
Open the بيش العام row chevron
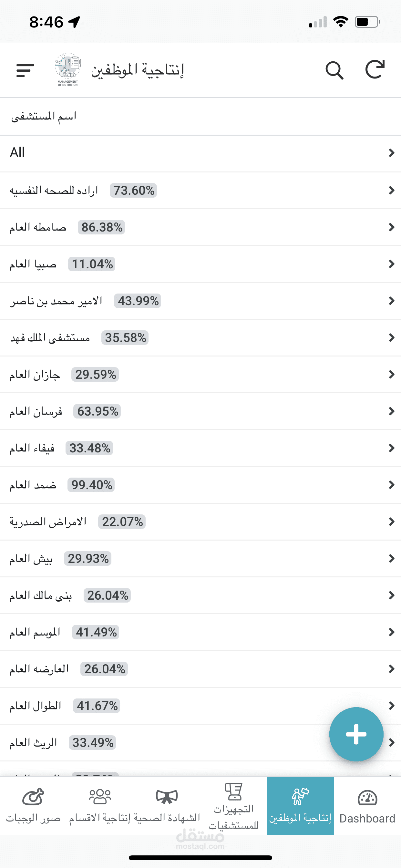tap(391, 559)
